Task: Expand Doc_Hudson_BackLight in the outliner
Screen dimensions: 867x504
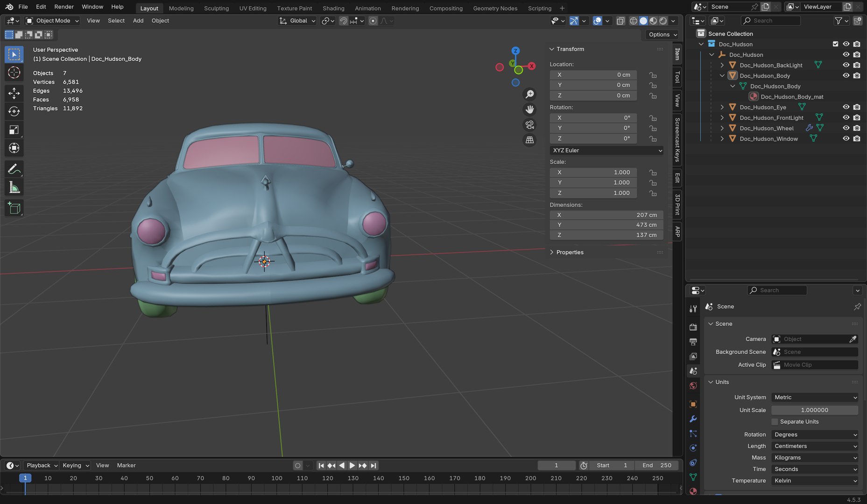Action: coord(722,65)
